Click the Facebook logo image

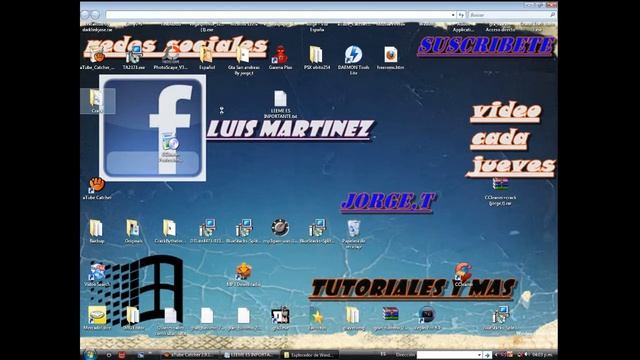(153, 128)
